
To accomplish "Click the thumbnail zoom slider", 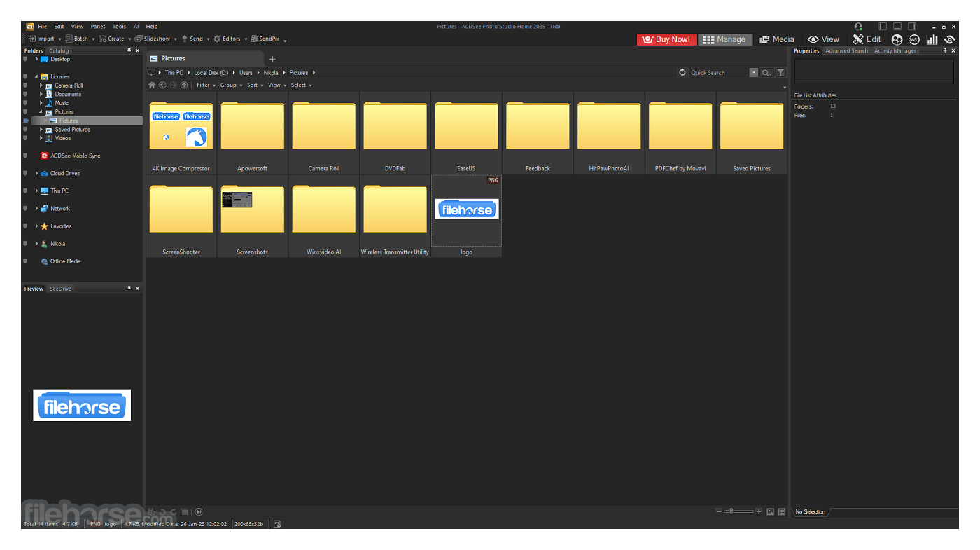I will click(x=738, y=512).
